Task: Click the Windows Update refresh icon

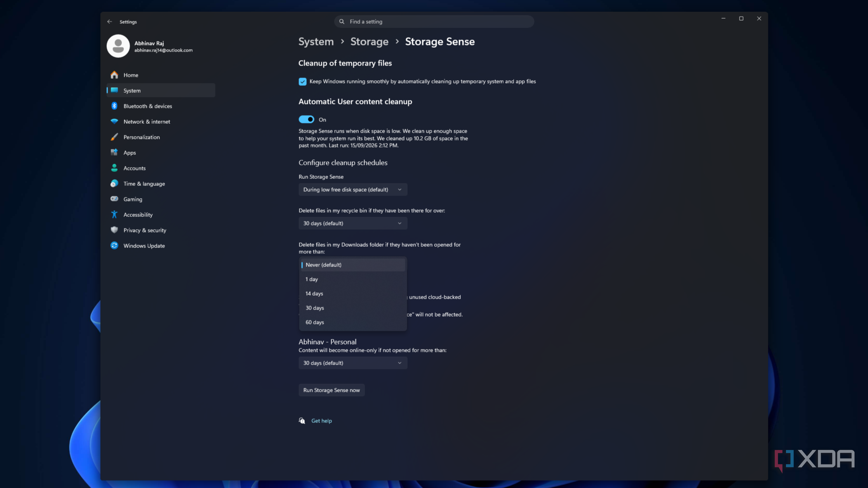Action: [x=114, y=246]
